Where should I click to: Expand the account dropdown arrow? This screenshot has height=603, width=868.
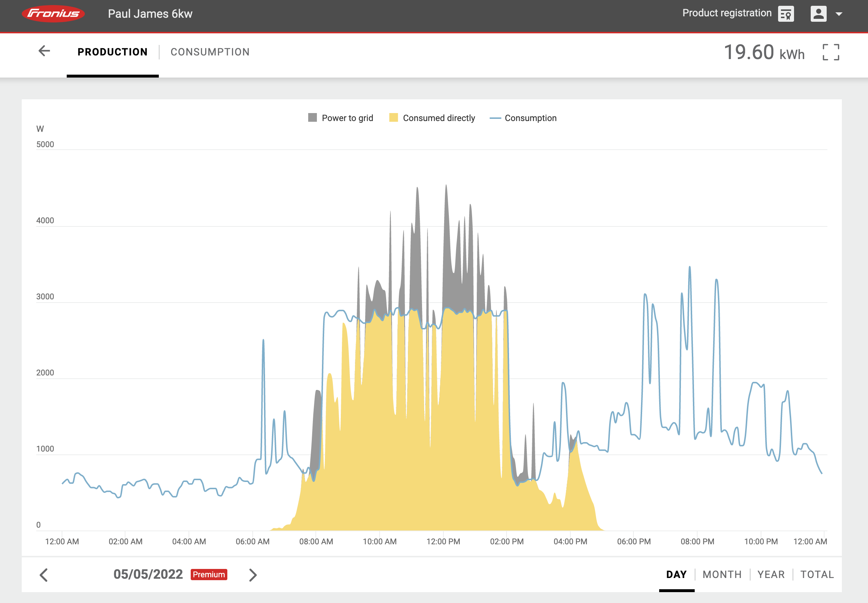839,14
